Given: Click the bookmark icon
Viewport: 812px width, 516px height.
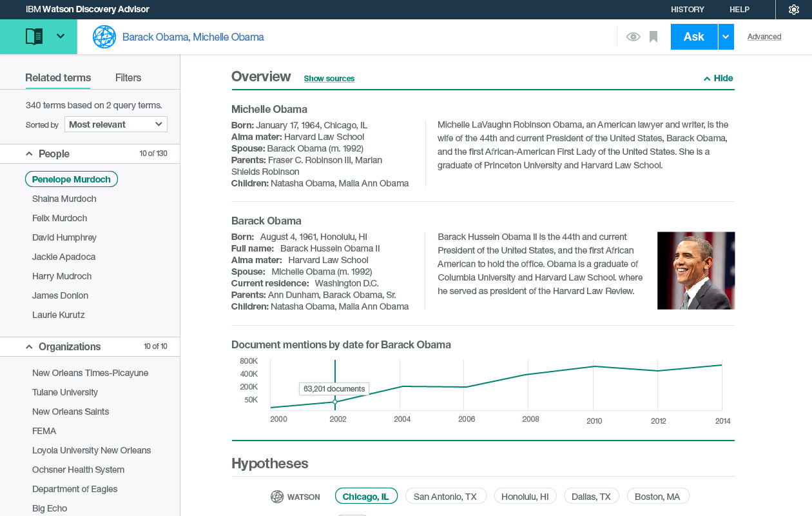Looking at the screenshot, I should [653, 37].
